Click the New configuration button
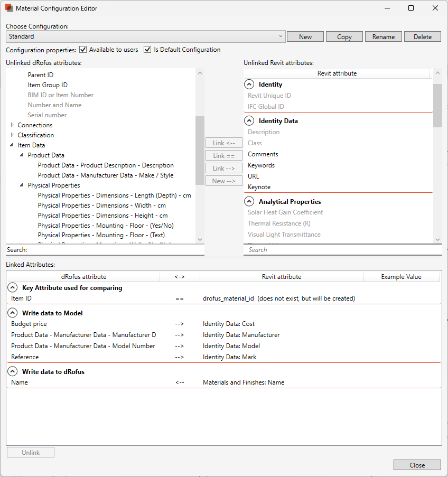The width and height of the screenshot is (448, 477). tap(305, 36)
